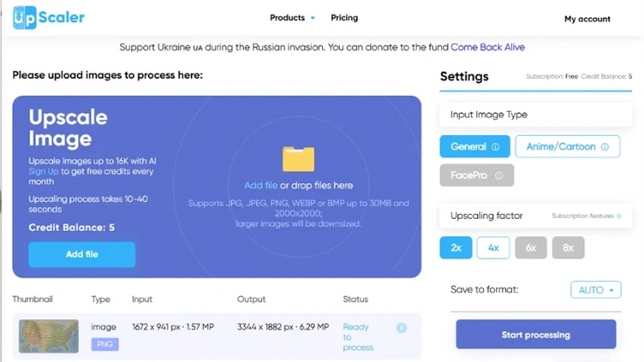Remove the uploaded image with X icon
644x362 pixels.
click(402, 328)
